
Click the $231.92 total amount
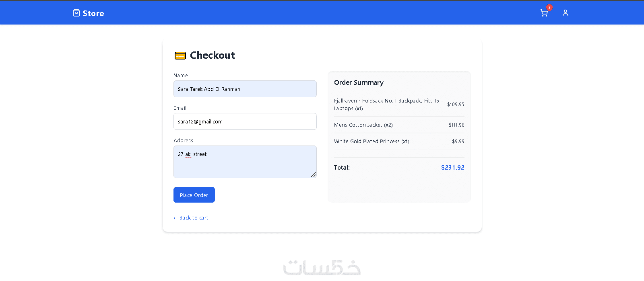tap(452, 168)
